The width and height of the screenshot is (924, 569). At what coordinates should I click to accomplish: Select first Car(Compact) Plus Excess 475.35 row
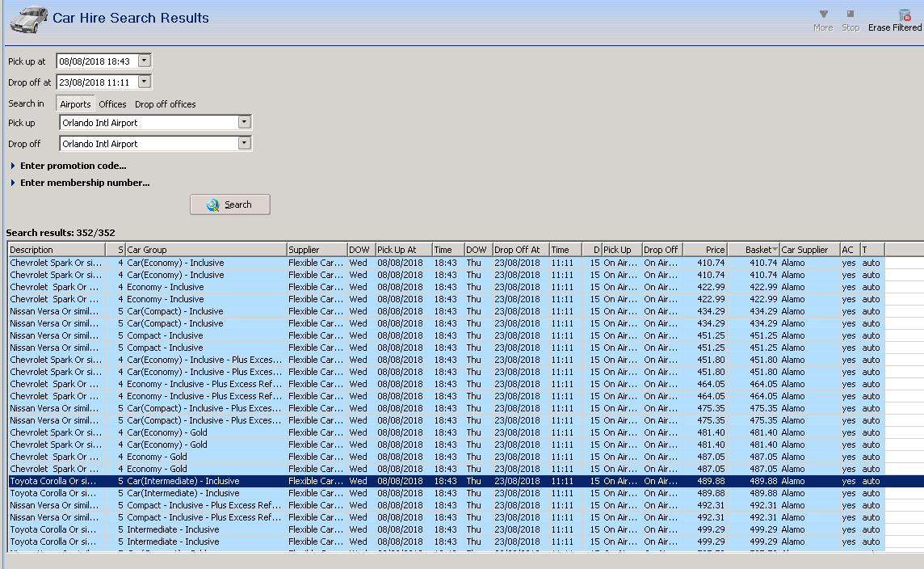(x=465, y=408)
